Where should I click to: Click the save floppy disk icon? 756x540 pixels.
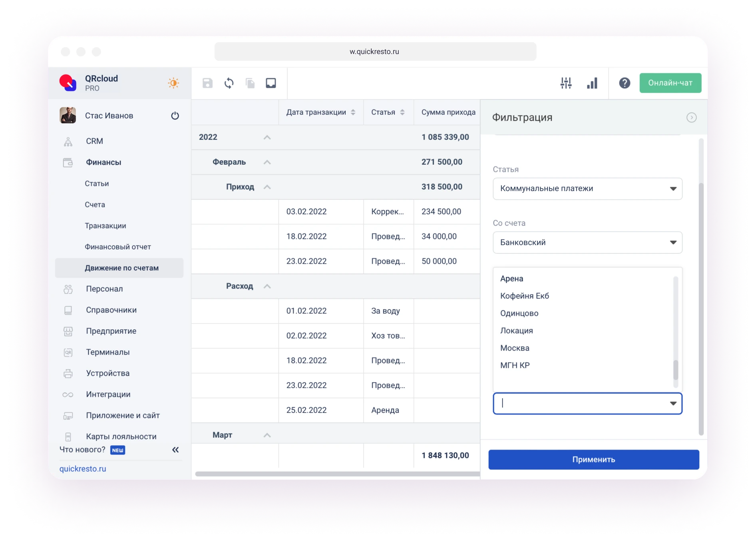207,83
